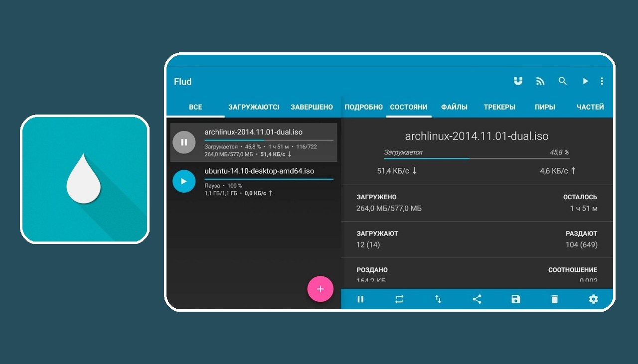Click the 1 ч 51 м value under ОСТАЛОСЬ
Image resolution: width=638 pixels, height=364 pixels.
pos(584,208)
